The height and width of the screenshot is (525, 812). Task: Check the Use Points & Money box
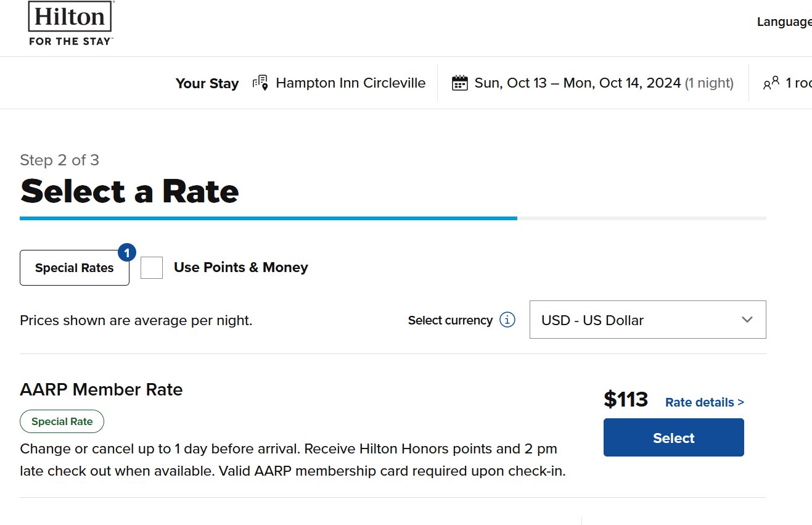(152, 268)
